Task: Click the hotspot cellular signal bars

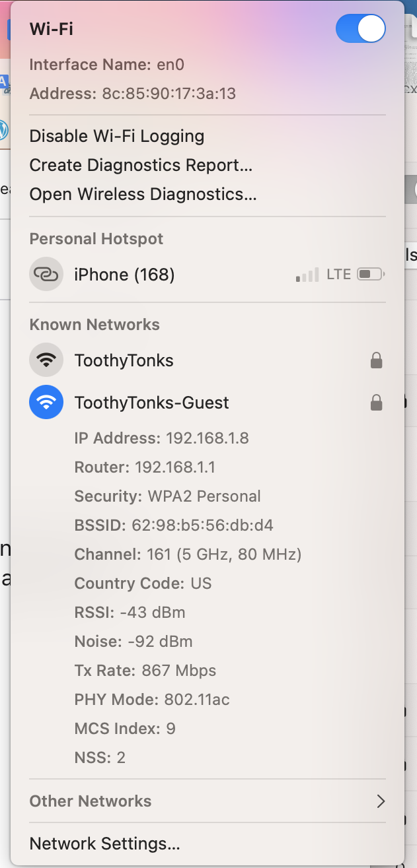Action: (307, 275)
